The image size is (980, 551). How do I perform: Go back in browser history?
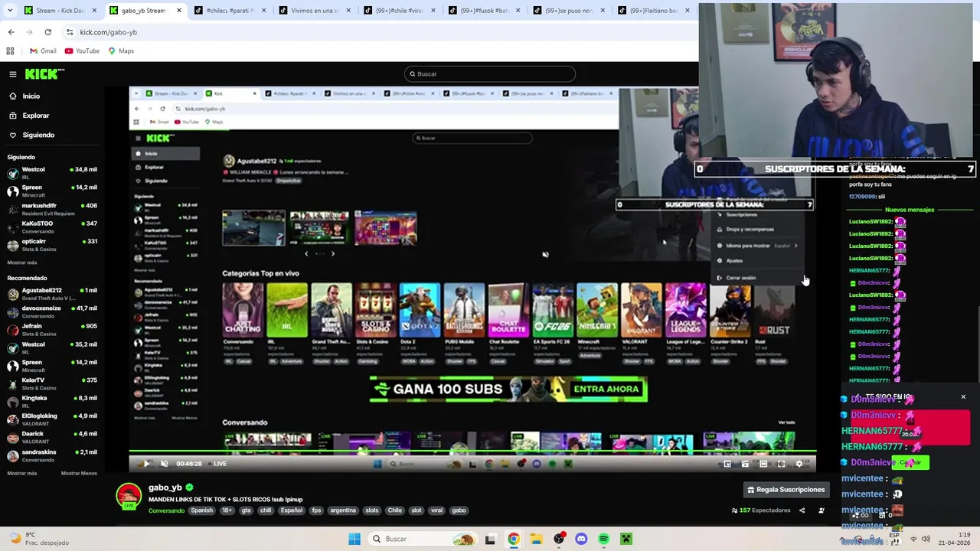pos(11,32)
